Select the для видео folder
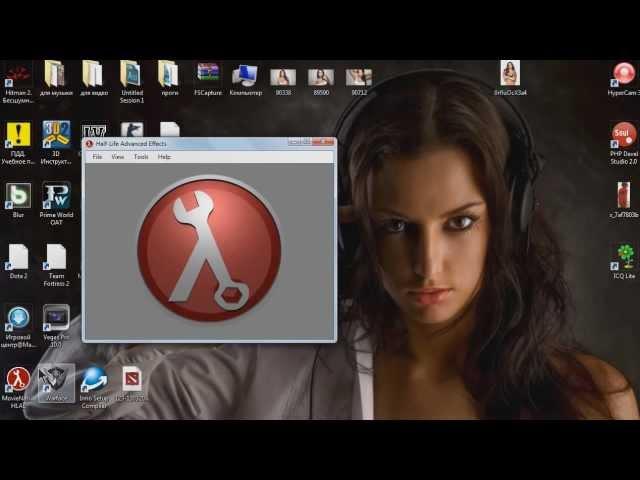This screenshot has height=480, width=640. click(x=94, y=78)
